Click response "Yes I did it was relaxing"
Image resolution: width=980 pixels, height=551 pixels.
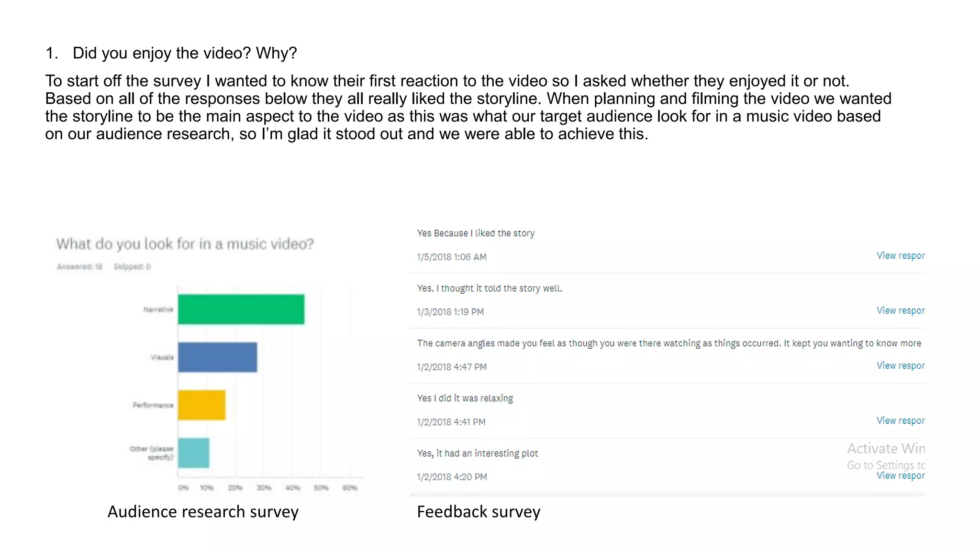[465, 398]
